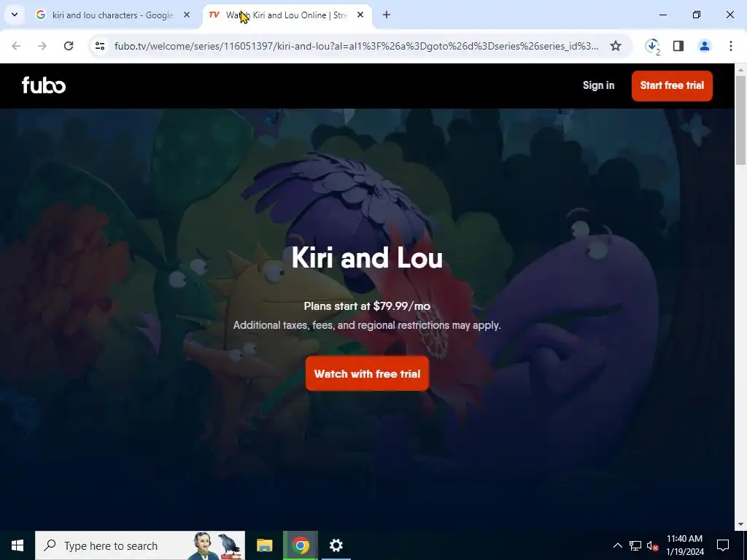Close the kiri and lou characters Google tab
Image resolution: width=747 pixels, height=560 pixels.
pyautogui.click(x=187, y=15)
